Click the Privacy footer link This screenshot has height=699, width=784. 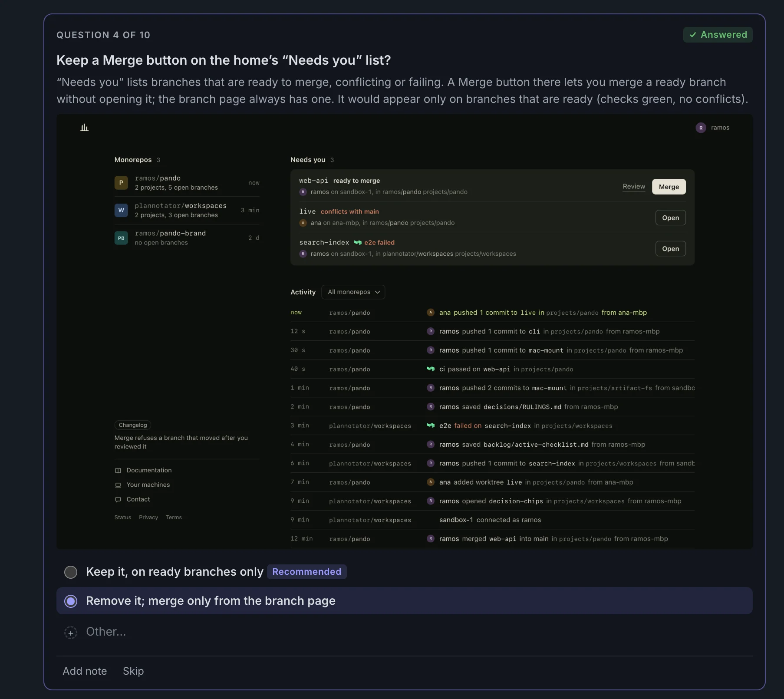(148, 518)
